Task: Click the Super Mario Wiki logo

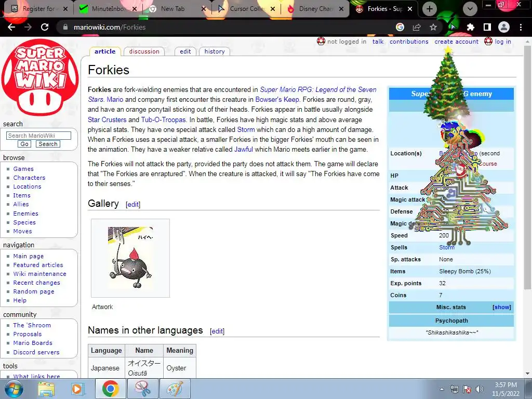Action: [40, 77]
